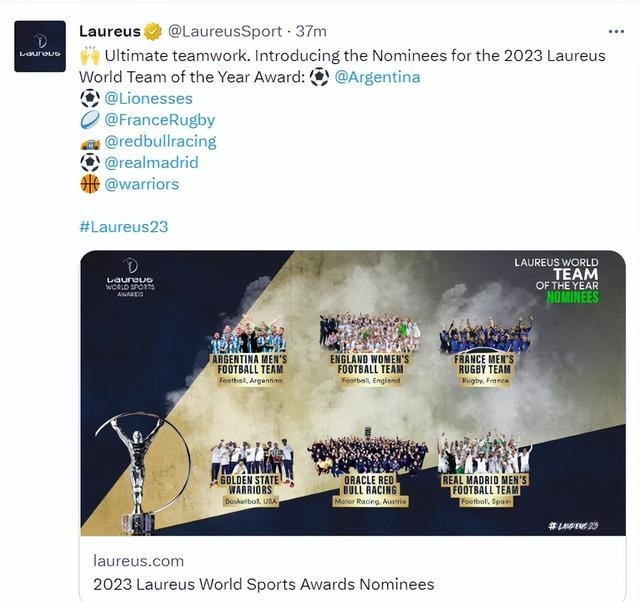The image size is (640, 602).
Task: Click the raised hands emoji in the tweet
Action: point(90,56)
